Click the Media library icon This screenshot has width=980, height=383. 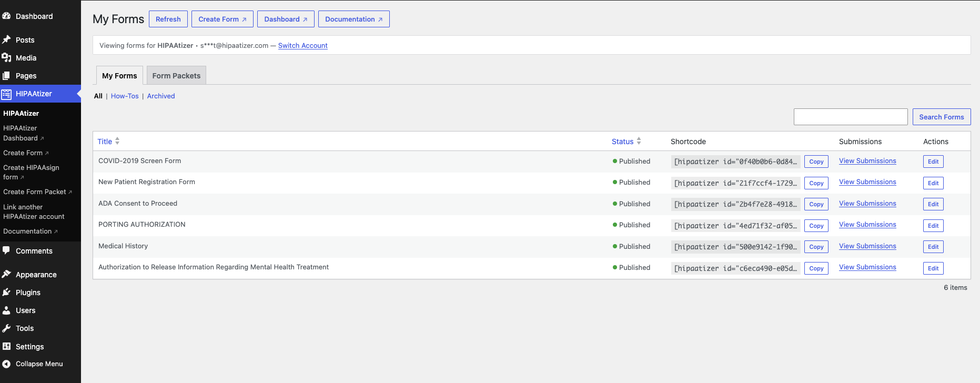pos(6,58)
